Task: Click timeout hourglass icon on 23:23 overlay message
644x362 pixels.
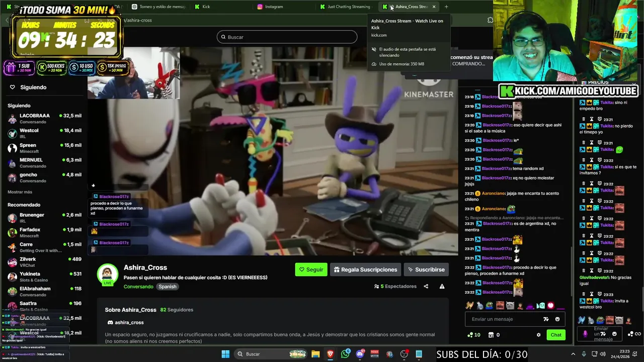Action: (592, 294)
